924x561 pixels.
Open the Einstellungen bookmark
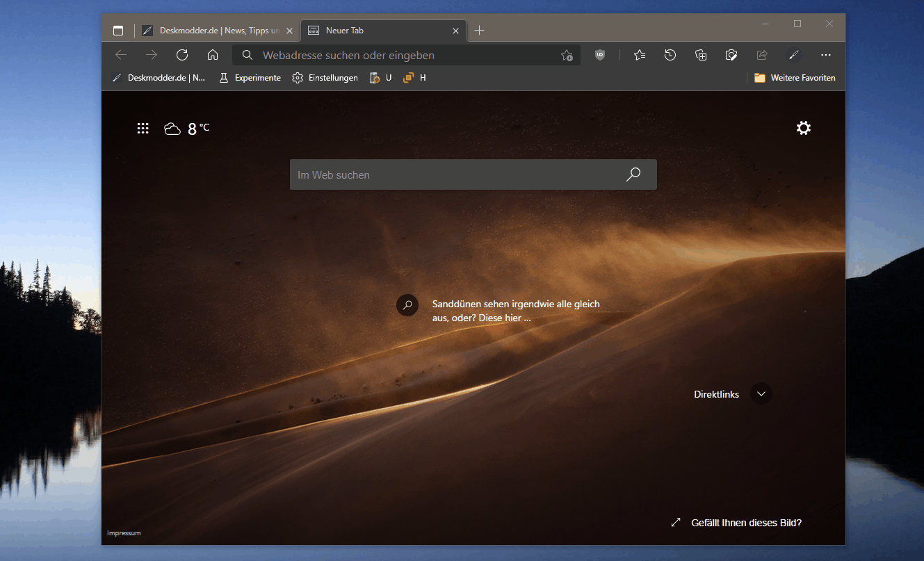(325, 78)
